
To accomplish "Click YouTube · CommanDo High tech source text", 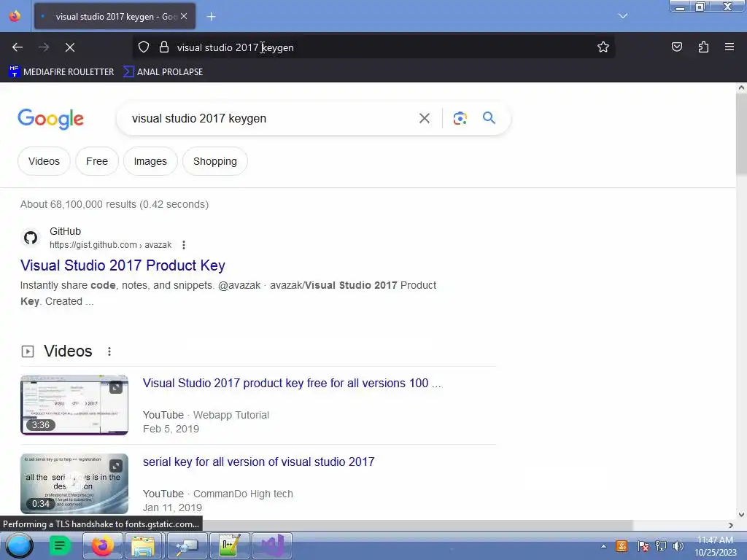I will (217, 494).
